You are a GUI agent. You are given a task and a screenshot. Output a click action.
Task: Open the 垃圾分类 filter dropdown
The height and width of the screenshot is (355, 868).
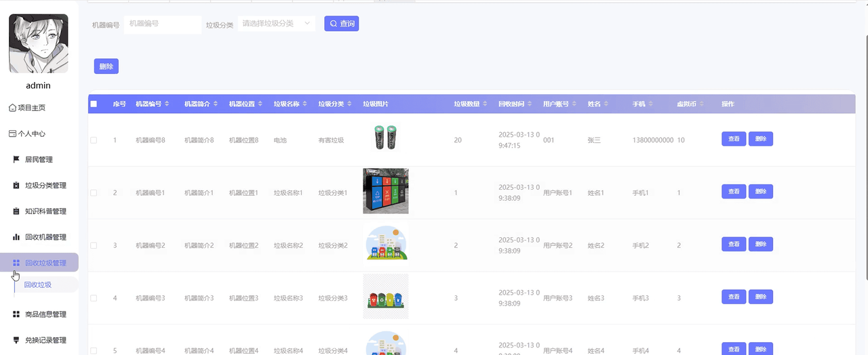(x=277, y=24)
